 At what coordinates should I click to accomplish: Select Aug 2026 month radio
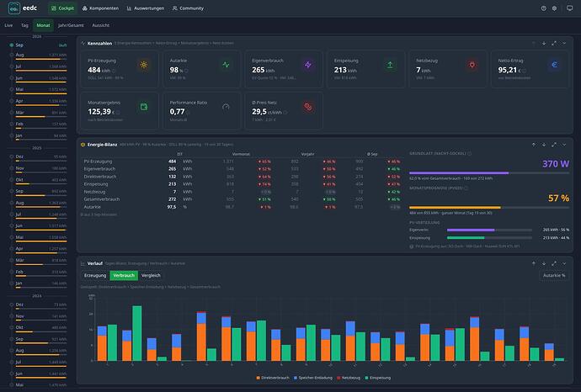tap(12, 55)
